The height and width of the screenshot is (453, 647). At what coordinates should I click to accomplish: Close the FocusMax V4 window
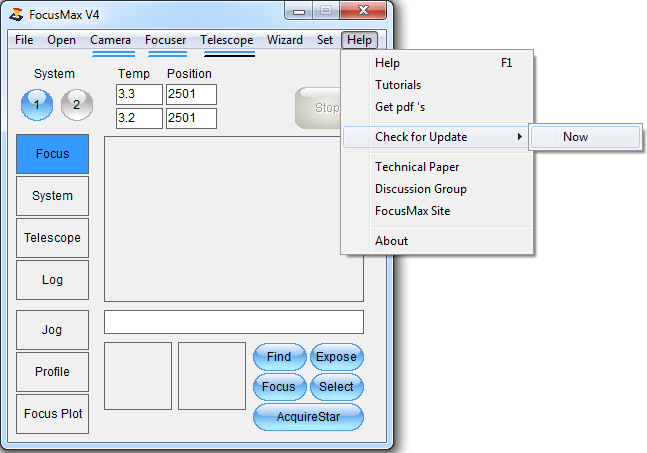click(x=363, y=10)
